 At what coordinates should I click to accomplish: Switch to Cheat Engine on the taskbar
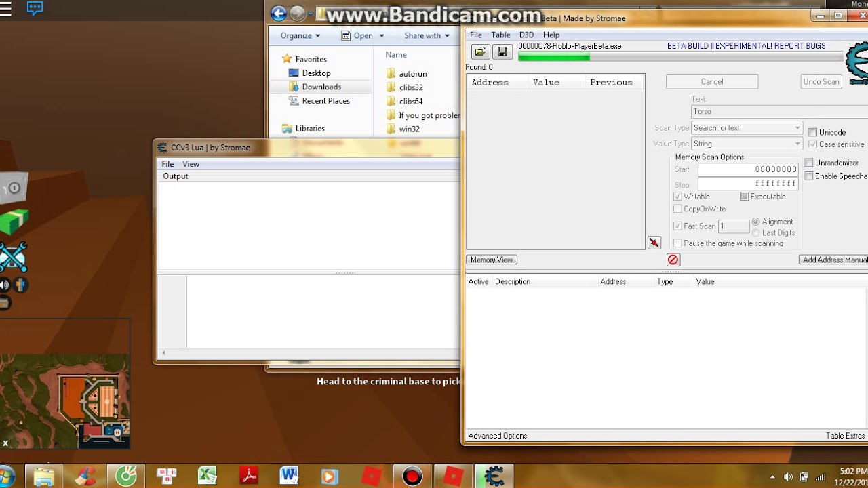494,476
